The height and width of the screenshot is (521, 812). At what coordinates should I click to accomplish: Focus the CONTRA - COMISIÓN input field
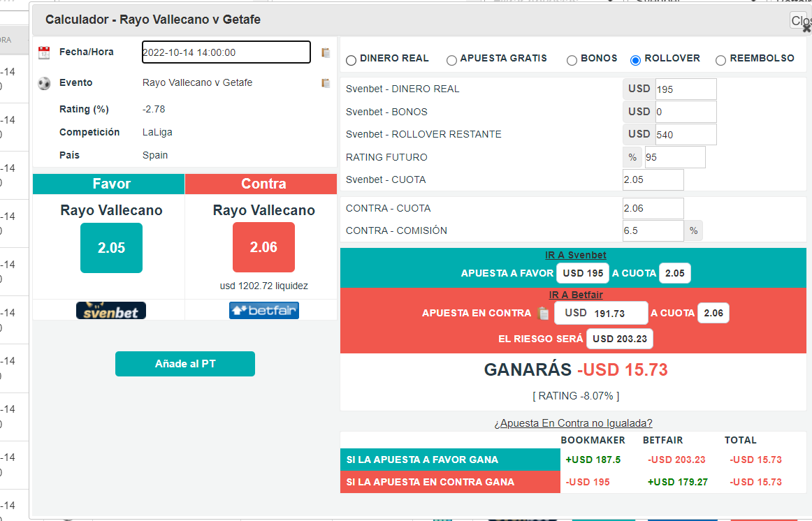pyautogui.click(x=653, y=230)
